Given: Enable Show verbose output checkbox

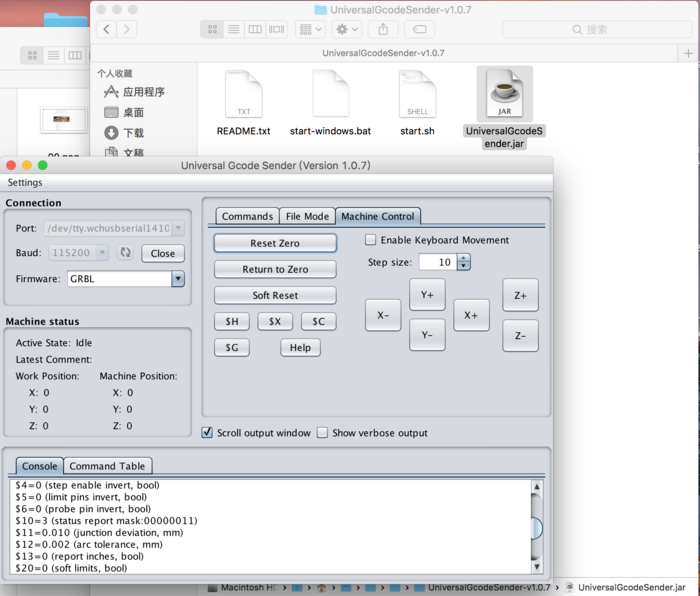Looking at the screenshot, I should click(x=322, y=433).
